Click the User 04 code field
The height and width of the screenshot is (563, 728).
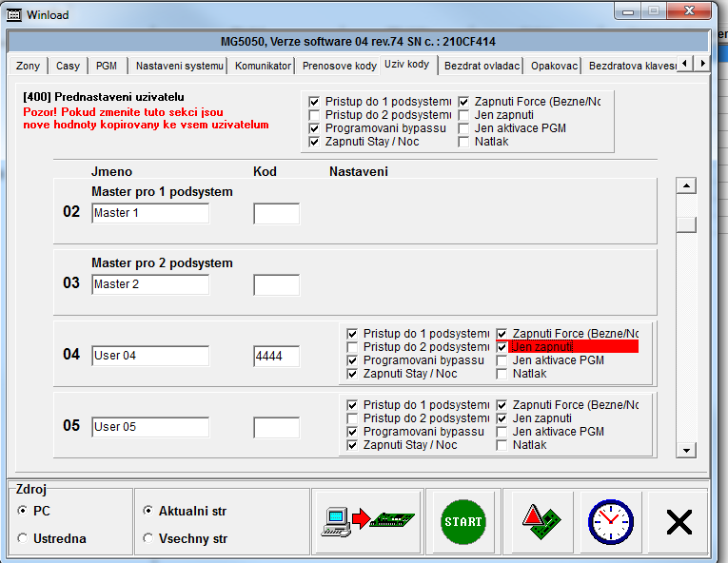[276, 357]
